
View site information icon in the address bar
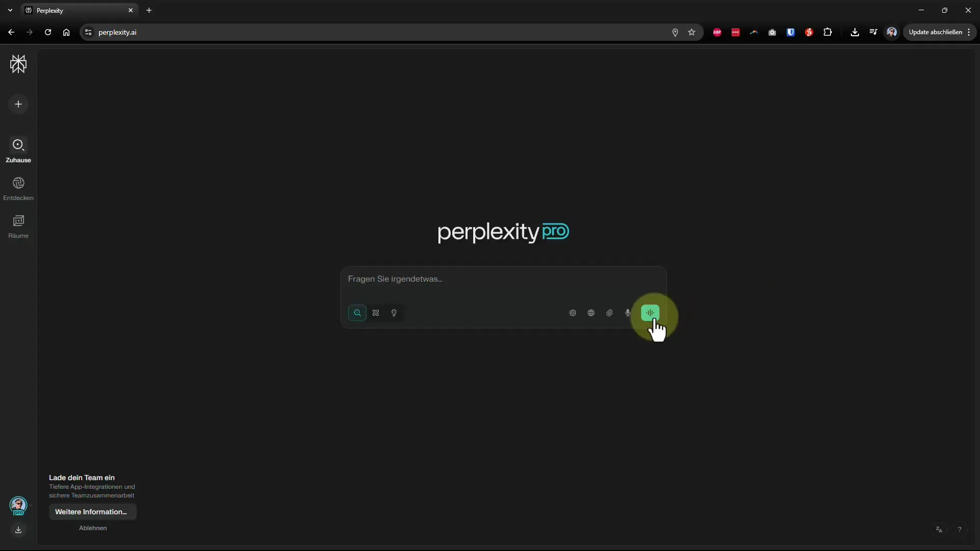click(x=88, y=32)
